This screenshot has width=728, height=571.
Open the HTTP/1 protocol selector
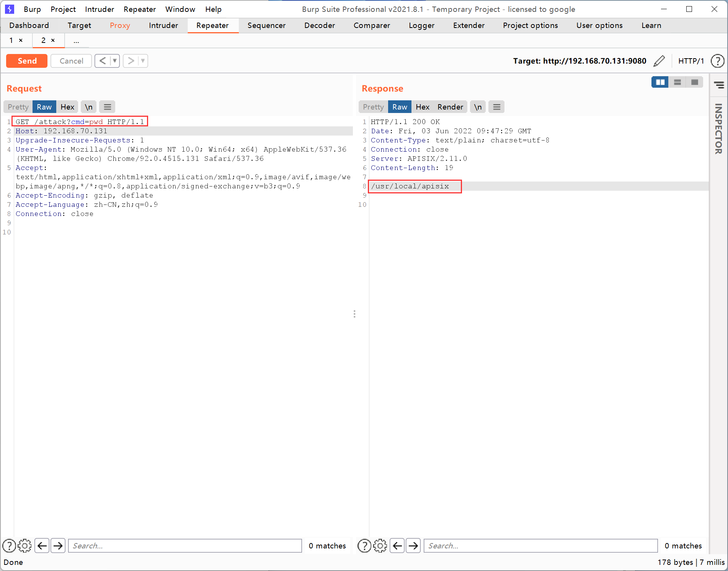coord(691,61)
